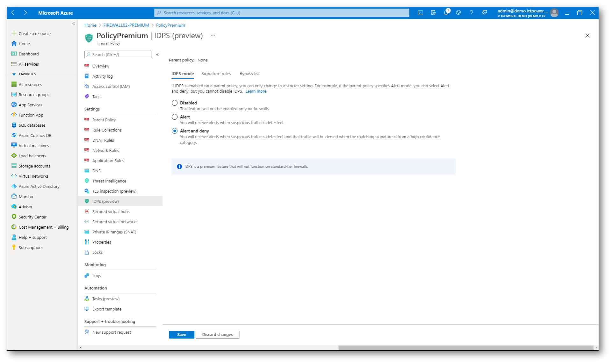Open Virtual machines
Viewport: 612px width, 364px height.
(34, 146)
